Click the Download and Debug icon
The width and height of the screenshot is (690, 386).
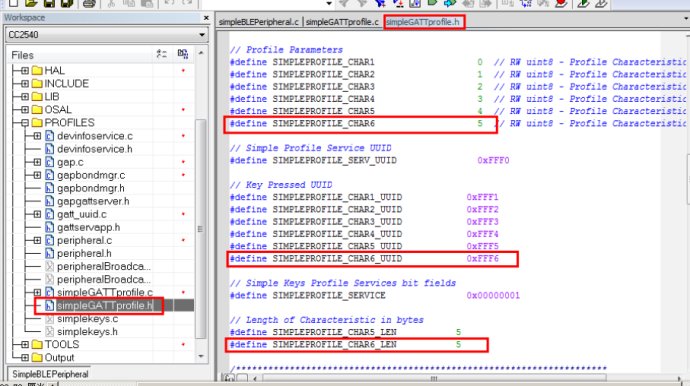[584, 4]
